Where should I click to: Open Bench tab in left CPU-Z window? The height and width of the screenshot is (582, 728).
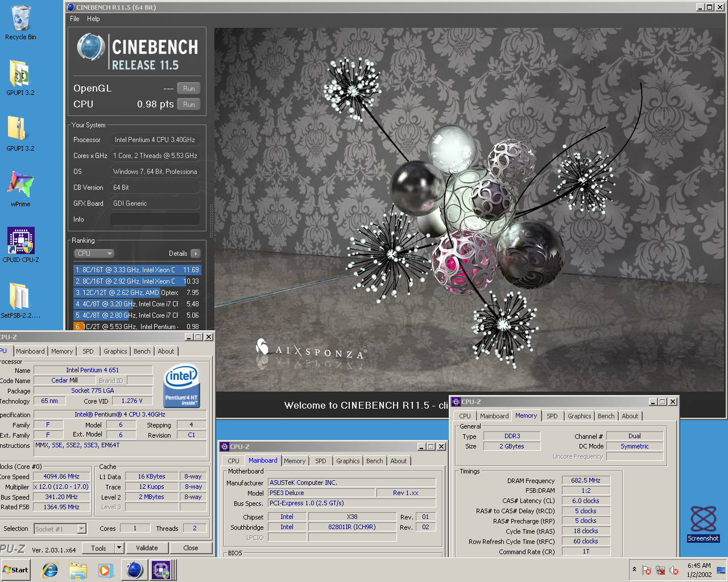tap(142, 351)
